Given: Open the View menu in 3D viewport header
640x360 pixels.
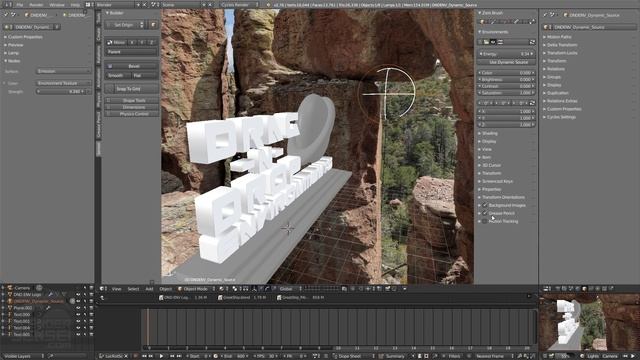Looking at the screenshot, I should point(116,289).
